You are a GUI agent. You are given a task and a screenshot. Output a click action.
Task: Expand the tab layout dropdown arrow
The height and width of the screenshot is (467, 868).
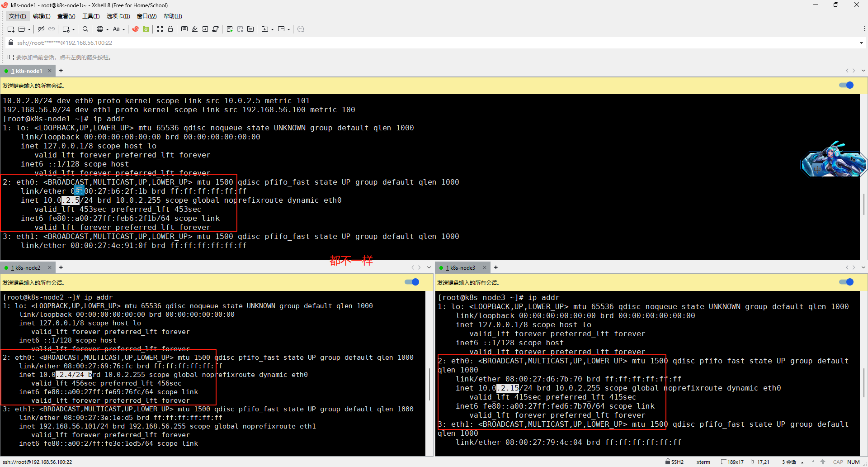[x=289, y=29]
